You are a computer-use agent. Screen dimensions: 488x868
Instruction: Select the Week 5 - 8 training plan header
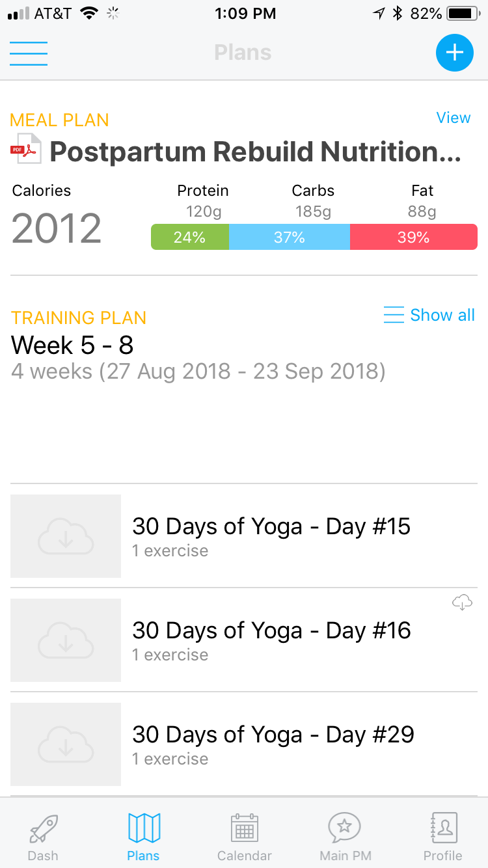pos(73,346)
